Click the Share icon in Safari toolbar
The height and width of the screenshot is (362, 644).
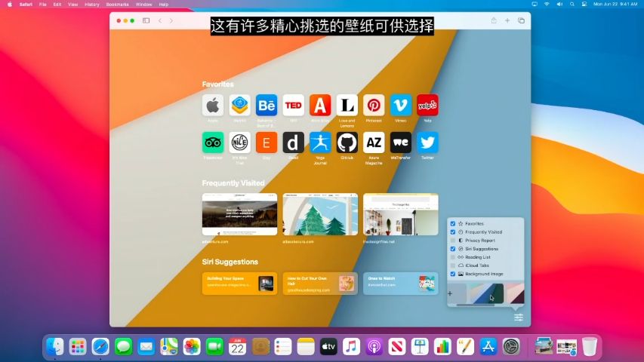(494, 20)
